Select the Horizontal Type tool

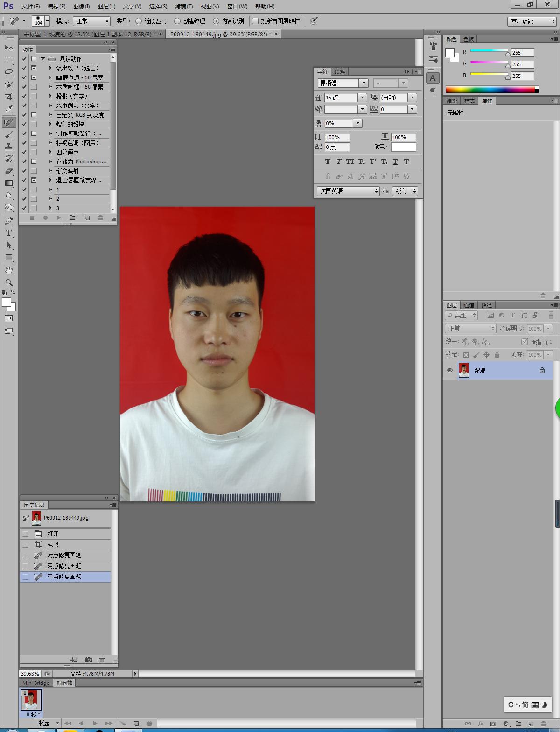tap(9, 233)
